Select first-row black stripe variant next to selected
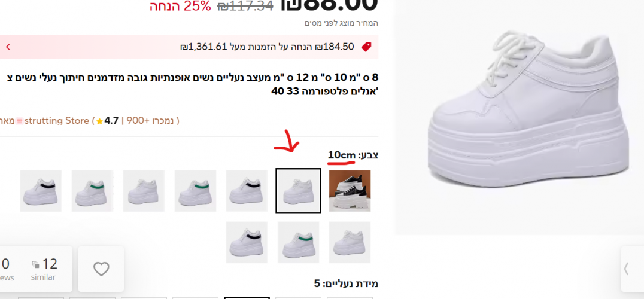 tap(247, 191)
